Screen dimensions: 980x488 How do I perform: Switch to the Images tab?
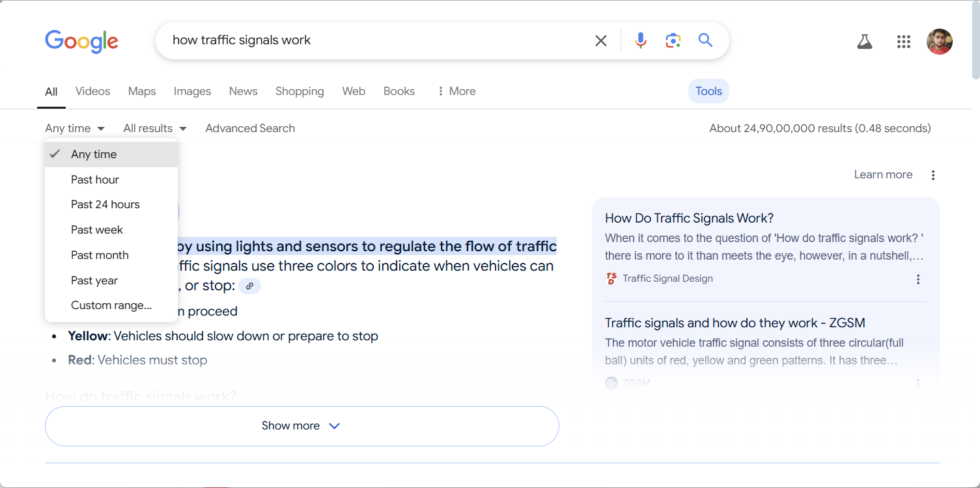[192, 91]
